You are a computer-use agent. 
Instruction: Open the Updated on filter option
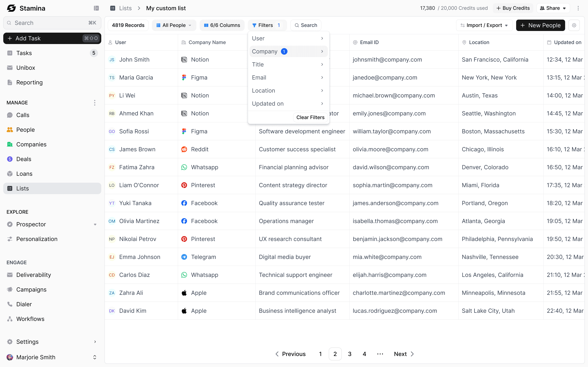pos(288,104)
